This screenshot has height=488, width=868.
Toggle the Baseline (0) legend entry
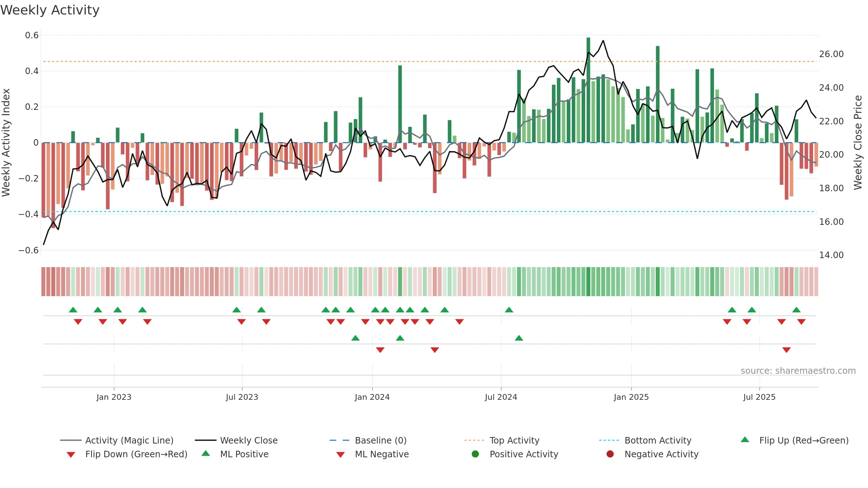(368, 440)
